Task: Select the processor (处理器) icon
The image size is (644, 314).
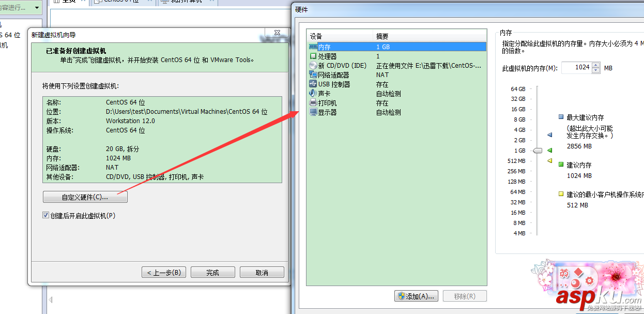Action: click(x=313, y=56)
